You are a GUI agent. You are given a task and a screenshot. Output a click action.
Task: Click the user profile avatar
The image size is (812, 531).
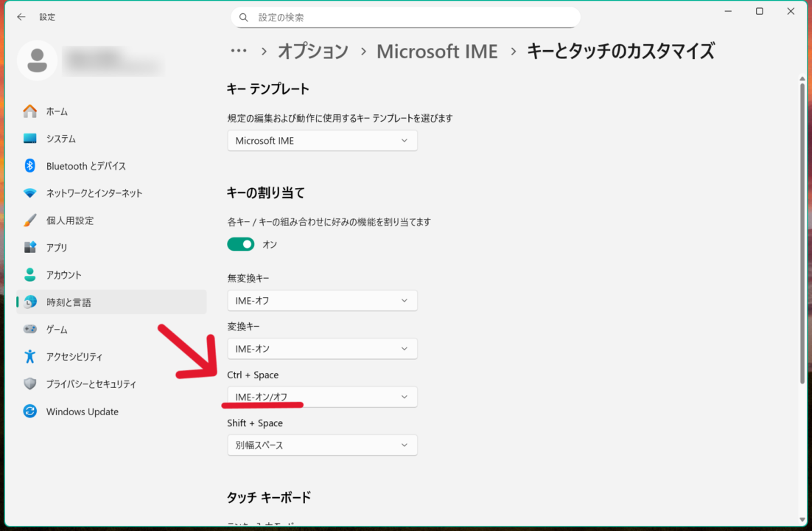38,60
